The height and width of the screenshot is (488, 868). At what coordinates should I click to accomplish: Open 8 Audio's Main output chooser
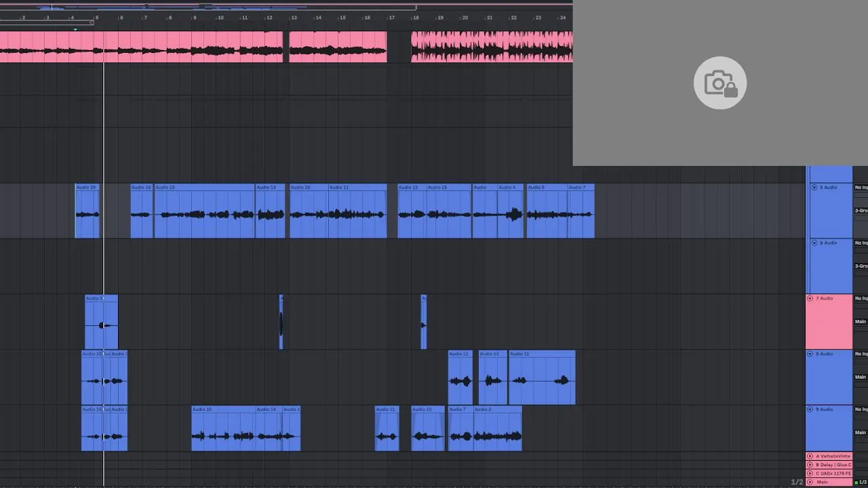pyautogui.click(x=861, y=377)
